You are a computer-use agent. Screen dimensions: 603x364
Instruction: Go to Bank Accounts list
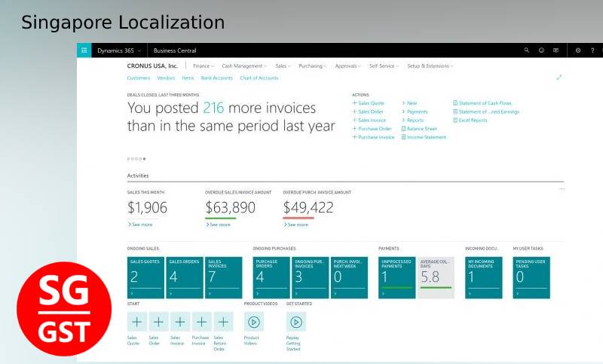[216, 78]
